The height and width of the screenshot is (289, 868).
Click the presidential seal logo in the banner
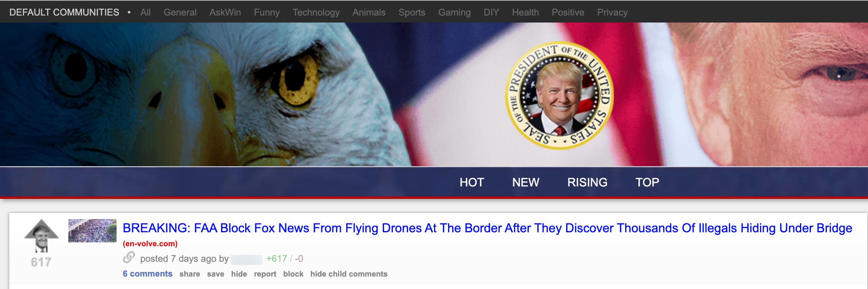coord(559,96)
